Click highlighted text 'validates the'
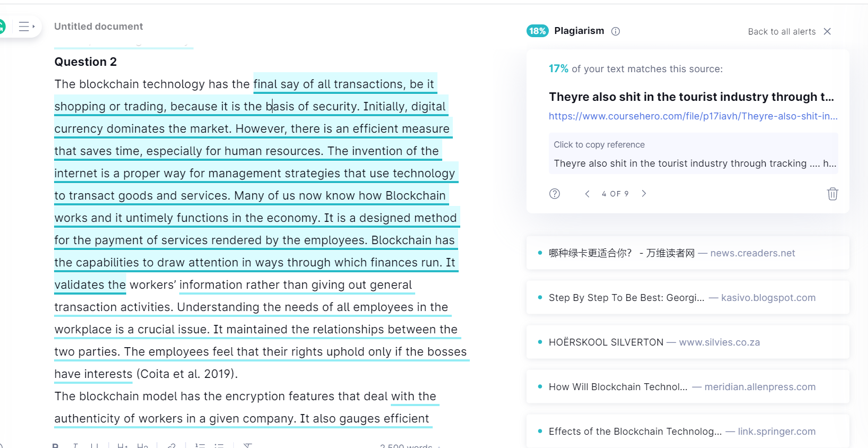This screenshot has height=448, width=868. tap(90, 285)
